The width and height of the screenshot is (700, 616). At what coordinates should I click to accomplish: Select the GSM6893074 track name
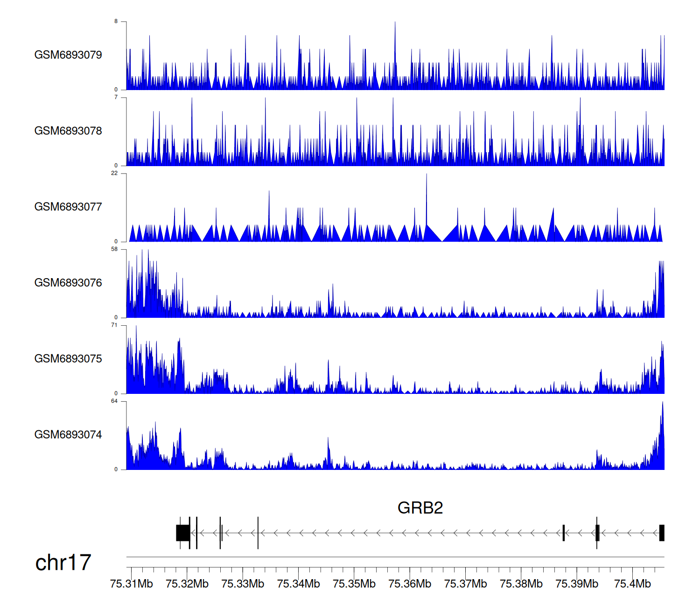68,435
